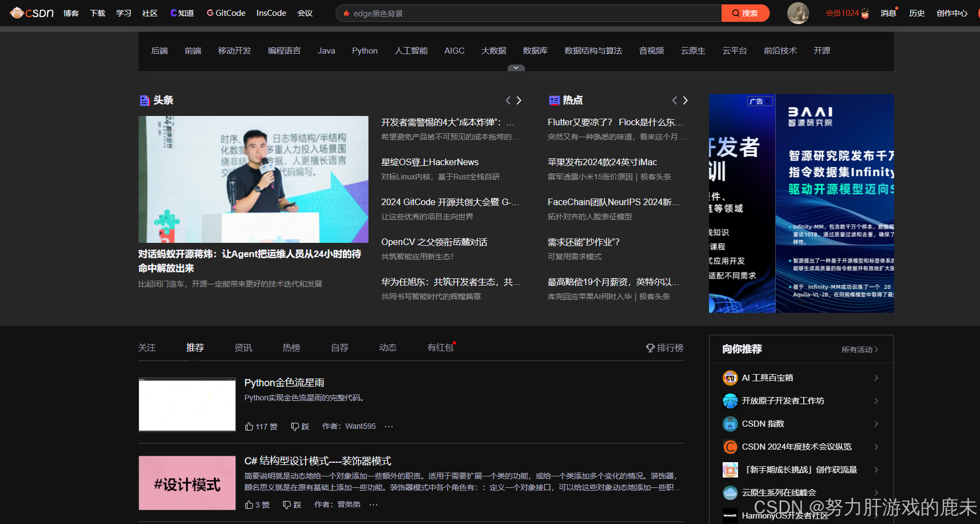Click the CSDN logo

coord(32,13)
